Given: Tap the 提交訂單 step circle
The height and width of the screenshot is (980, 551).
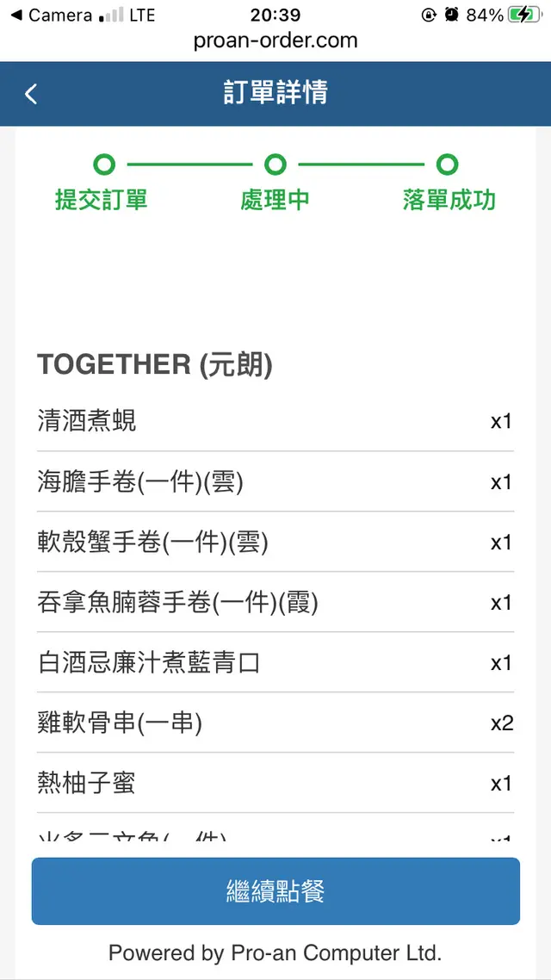Looking at the screenshot, I should tap(103, 164).
